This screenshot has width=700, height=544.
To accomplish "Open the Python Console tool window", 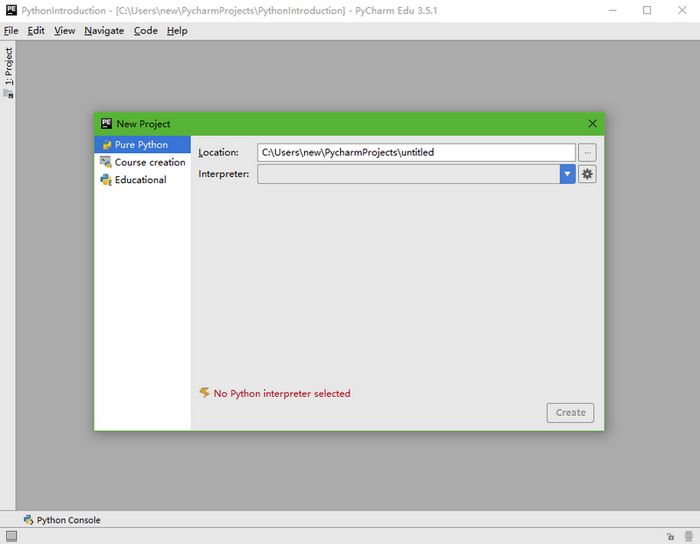I will pyautogui.click(x=62, y=520).
